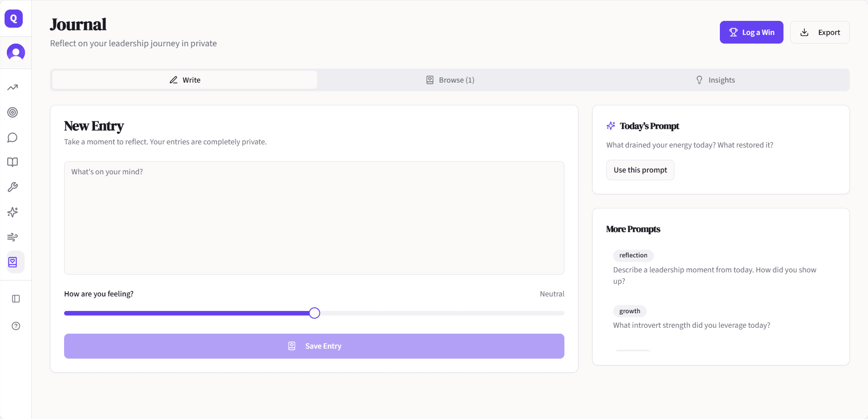
Task: Switch to the Write tab
Action: [x=185, y=80]
